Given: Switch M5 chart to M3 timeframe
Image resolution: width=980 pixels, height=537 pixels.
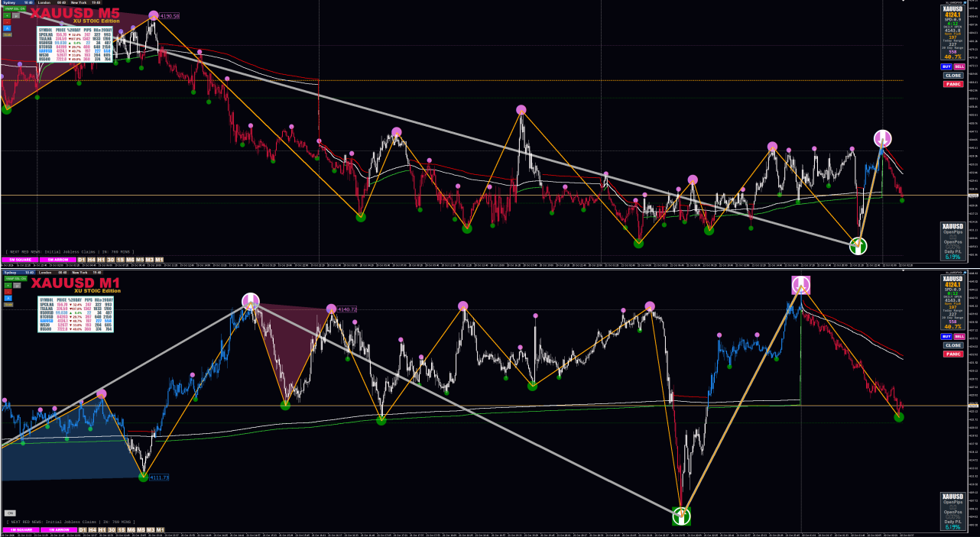Looking at the screenshot, I should (x=150, y=260).
